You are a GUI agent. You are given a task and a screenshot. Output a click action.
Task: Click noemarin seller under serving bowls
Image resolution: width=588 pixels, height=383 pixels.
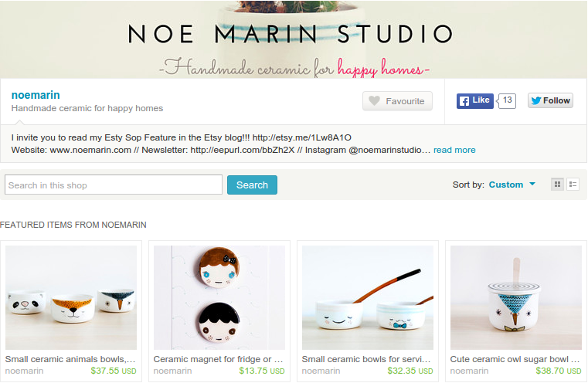[321, 371]
